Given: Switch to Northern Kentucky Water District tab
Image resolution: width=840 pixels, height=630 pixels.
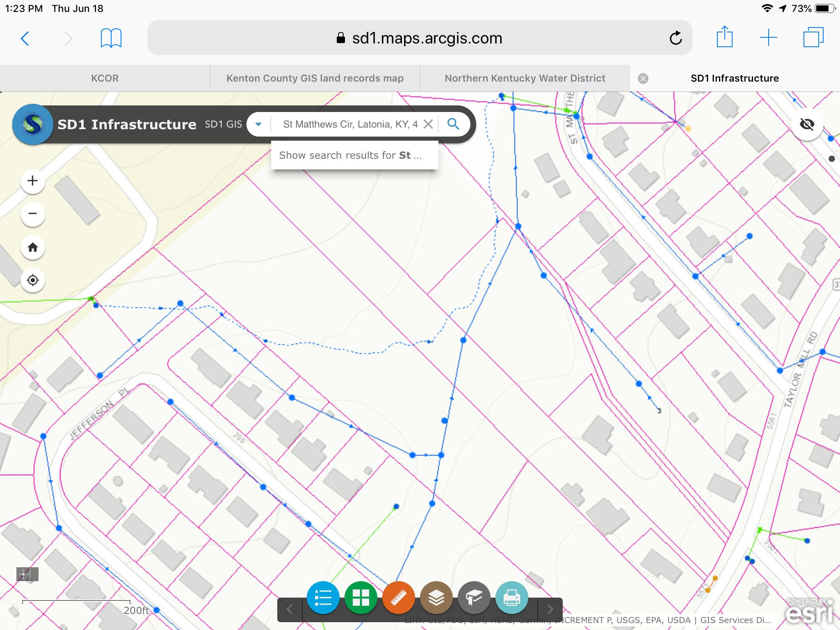Looking at the screenshot, I should click(525, 78).
